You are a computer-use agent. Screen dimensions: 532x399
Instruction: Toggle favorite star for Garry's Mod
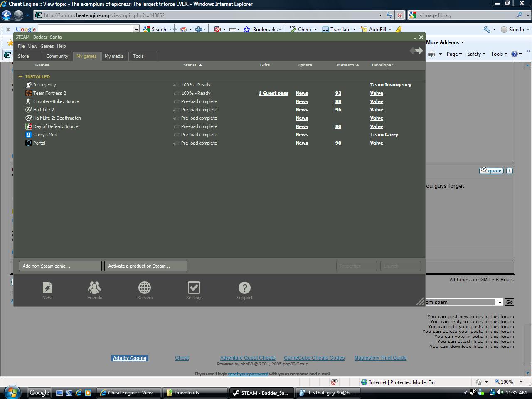pos(176,135)
